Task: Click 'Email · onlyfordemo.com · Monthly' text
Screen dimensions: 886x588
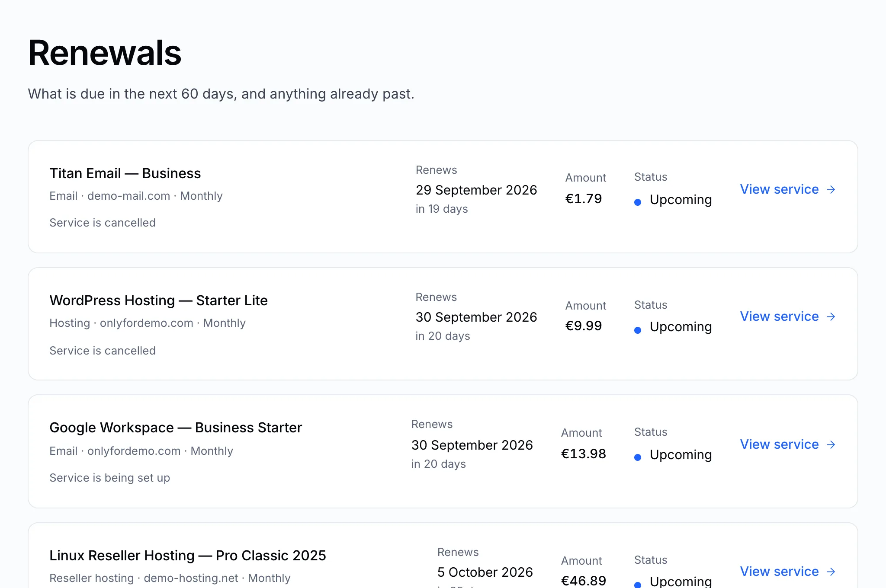Action: pyautogui.click(x=141, y=451)
